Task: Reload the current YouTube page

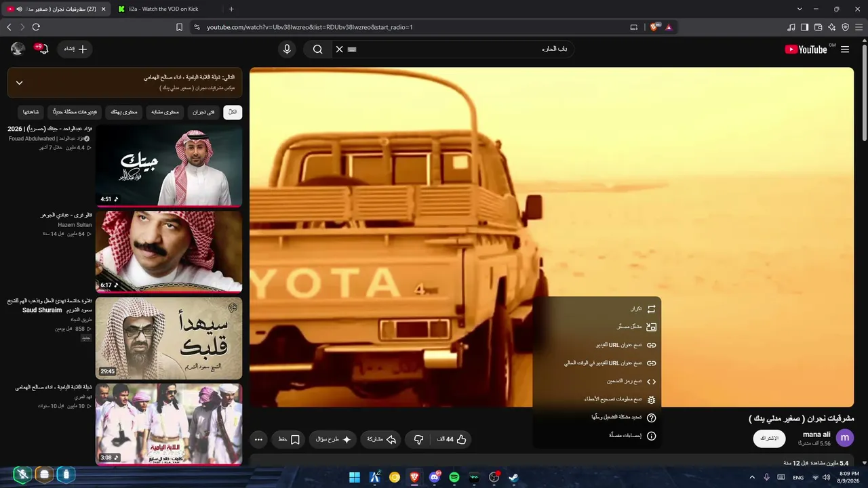Action: tap(36, 27)
